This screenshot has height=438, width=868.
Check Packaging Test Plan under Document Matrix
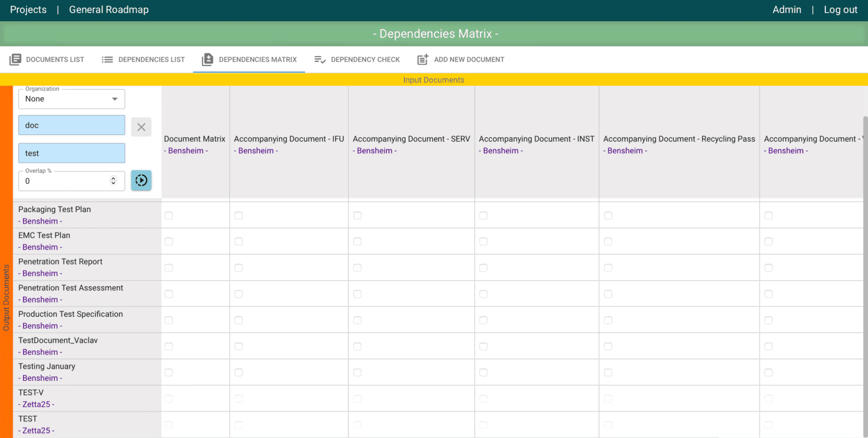coord(169,216)
